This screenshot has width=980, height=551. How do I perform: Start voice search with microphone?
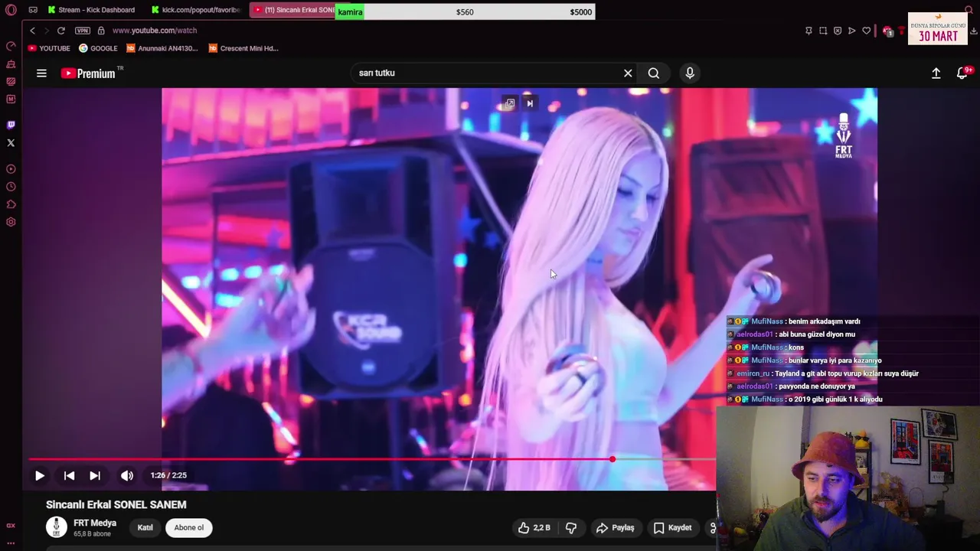click(x=690, y=73)
